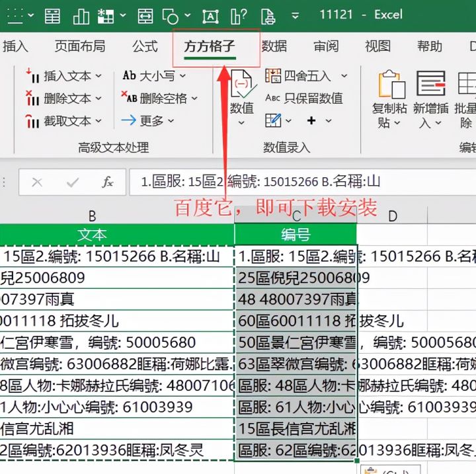Open dropdown beside dotted selection icon
476x474 pixels.
coord(31,15)
